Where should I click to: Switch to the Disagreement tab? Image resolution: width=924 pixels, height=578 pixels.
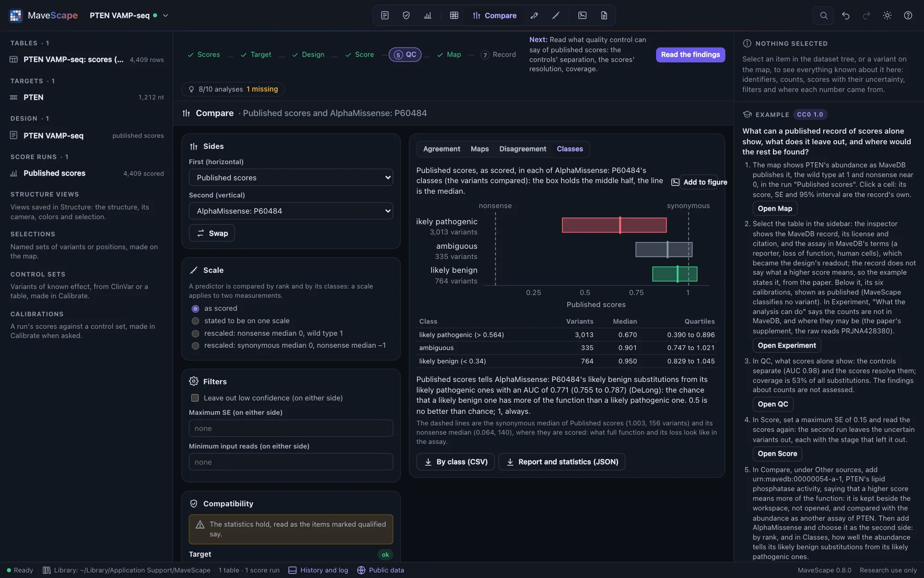click(523, 149)
